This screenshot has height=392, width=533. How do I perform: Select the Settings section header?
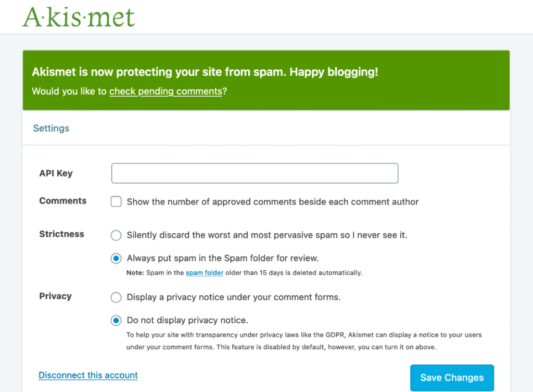pyautogui.click(x=51, y=128)
